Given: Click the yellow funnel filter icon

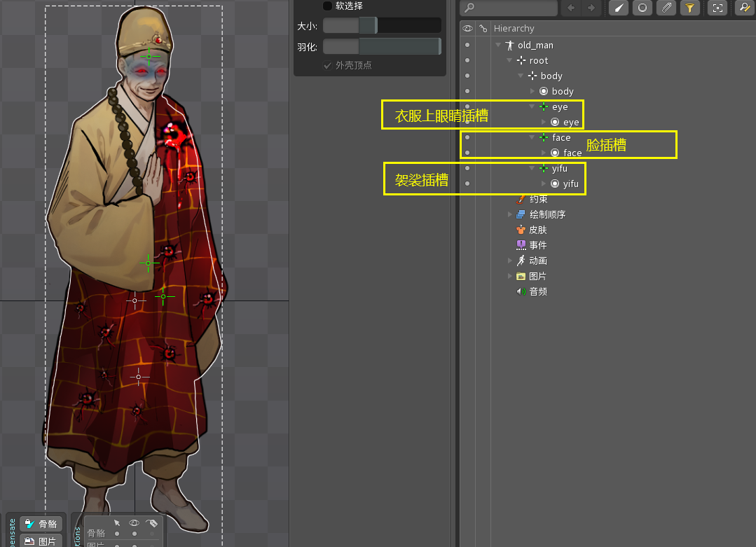Looking at the screenshot, I should click(x=689, y=8).
